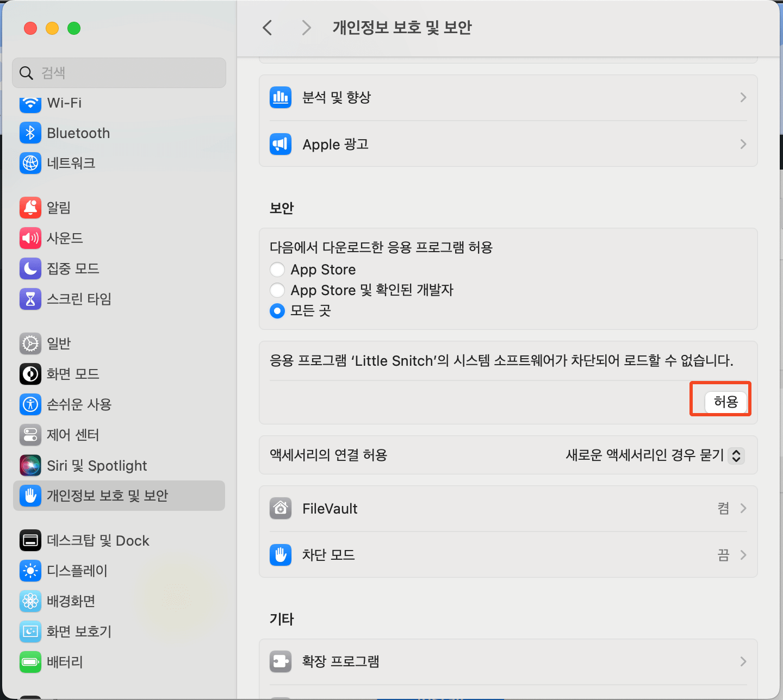The height and width of the screenshot is (700, 783).
Task: Expand Apple 광고 row chevron
Action: tap(743, 144)
